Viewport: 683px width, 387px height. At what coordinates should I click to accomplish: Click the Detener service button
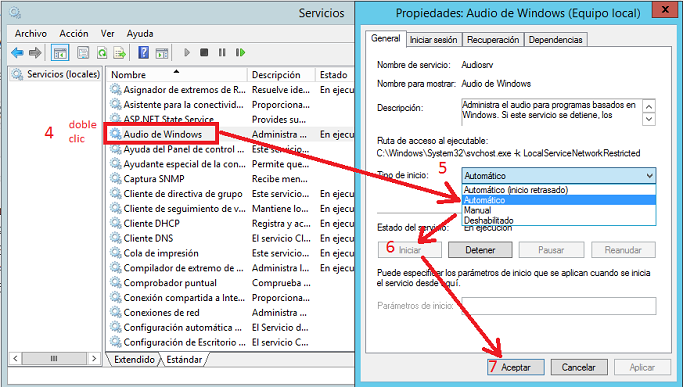click(x=480, y=250)
